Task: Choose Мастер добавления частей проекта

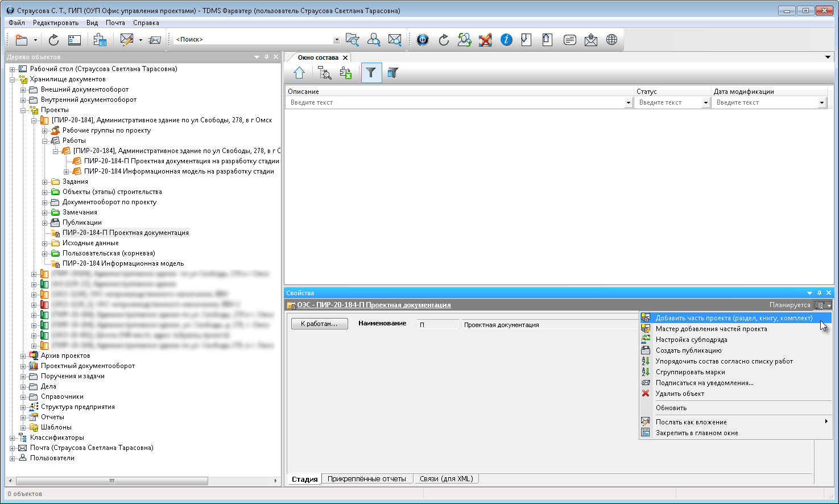Action: (x=735, y=329)
